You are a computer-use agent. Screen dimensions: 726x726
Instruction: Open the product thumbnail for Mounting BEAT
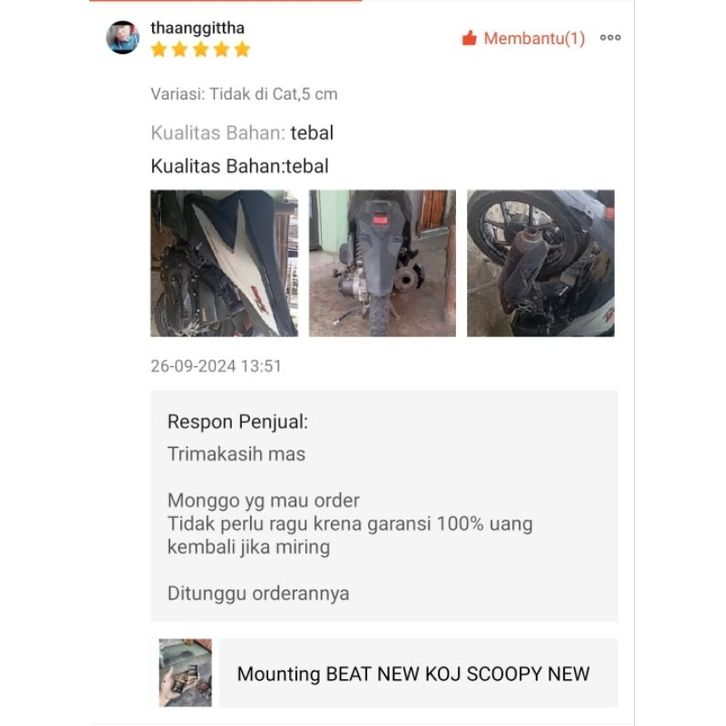(185, 673)
